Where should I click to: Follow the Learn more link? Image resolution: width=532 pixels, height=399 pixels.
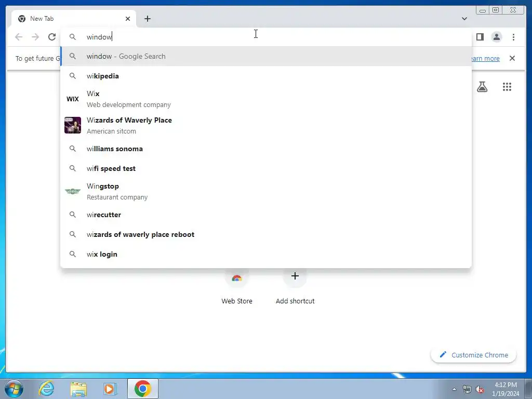pyautogui.click(x=485, y=58)
